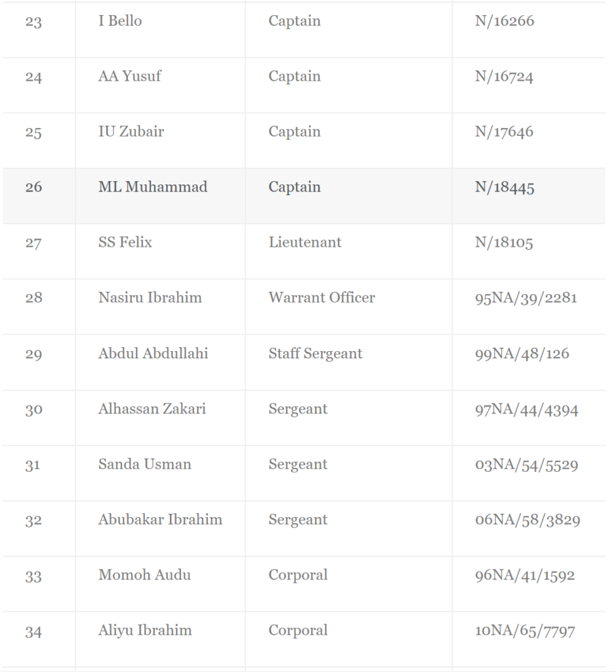Select the SS Felix name cell
Image resolution: width=616 pixels, height=672 pixels.
(160, 251)
